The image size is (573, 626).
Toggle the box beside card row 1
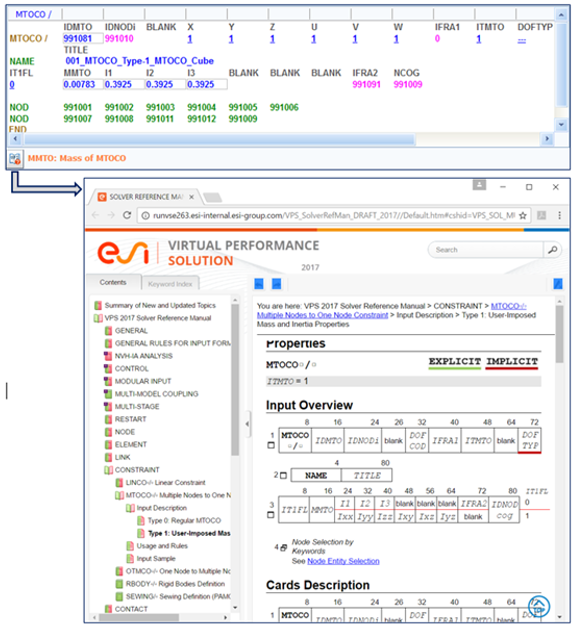[271, 445]
